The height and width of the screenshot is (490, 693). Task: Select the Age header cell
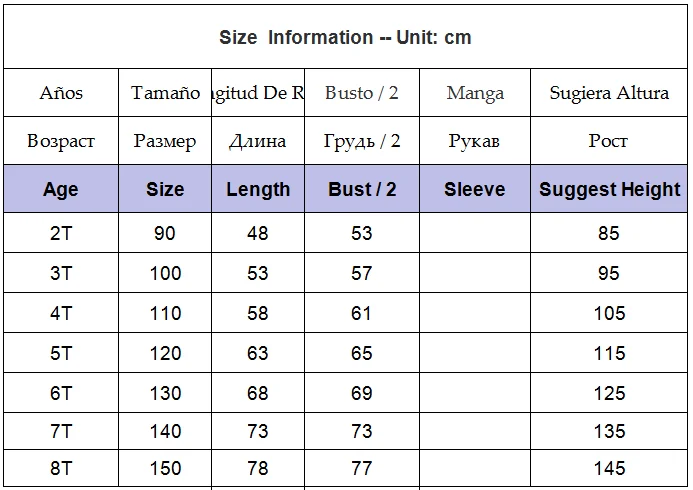tap(61, 189)
